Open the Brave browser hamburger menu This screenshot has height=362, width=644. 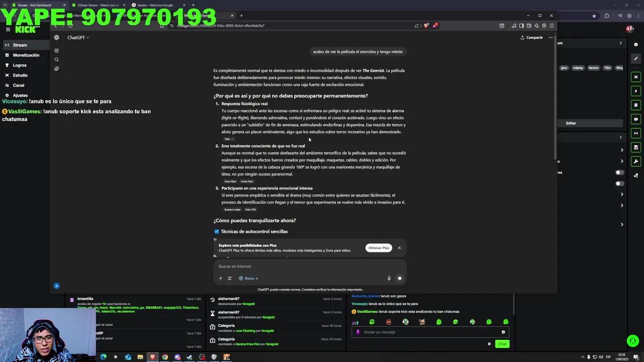(x=551, y=26)
